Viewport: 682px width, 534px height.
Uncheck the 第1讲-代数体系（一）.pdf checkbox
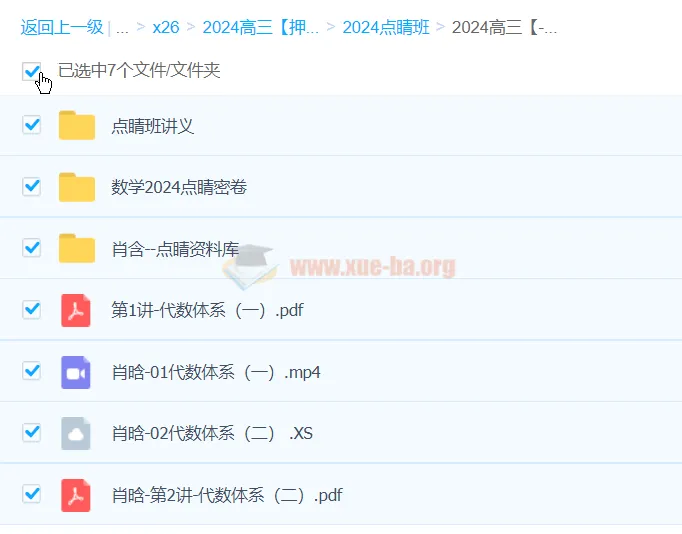32,310
